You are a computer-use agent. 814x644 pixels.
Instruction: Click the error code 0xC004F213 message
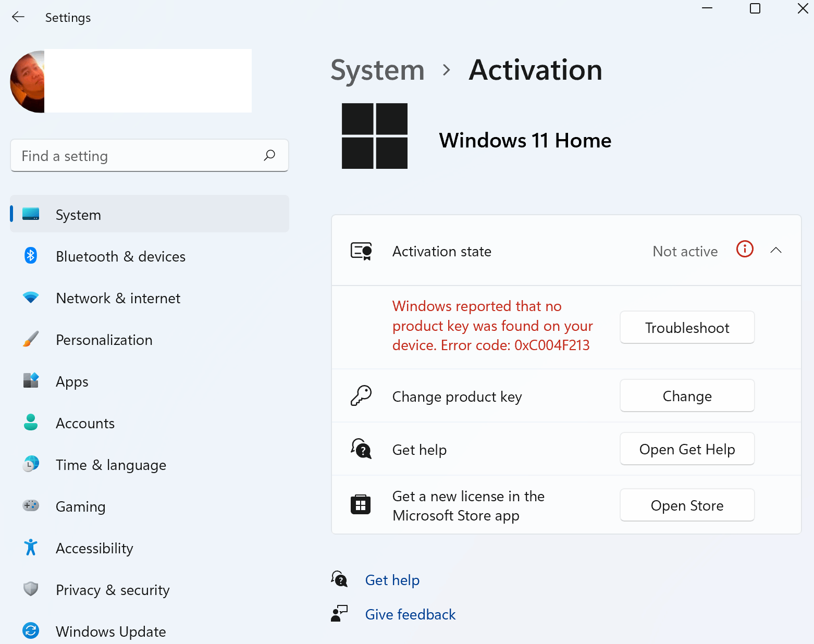(492, 326)
